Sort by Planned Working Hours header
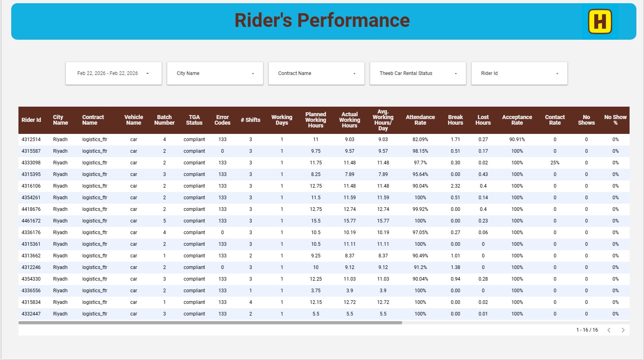 (x=316, y=120)
